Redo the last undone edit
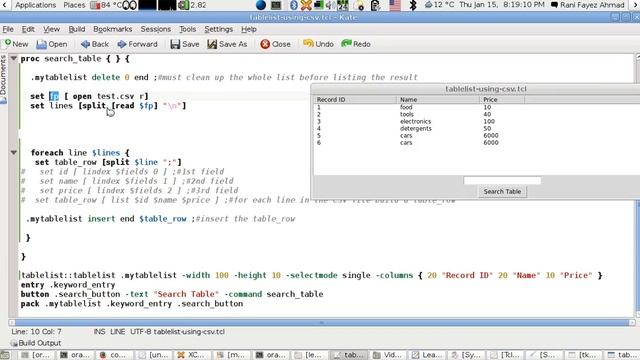The height and width of the screenshot is (360, 640). (x=356, y=44)
